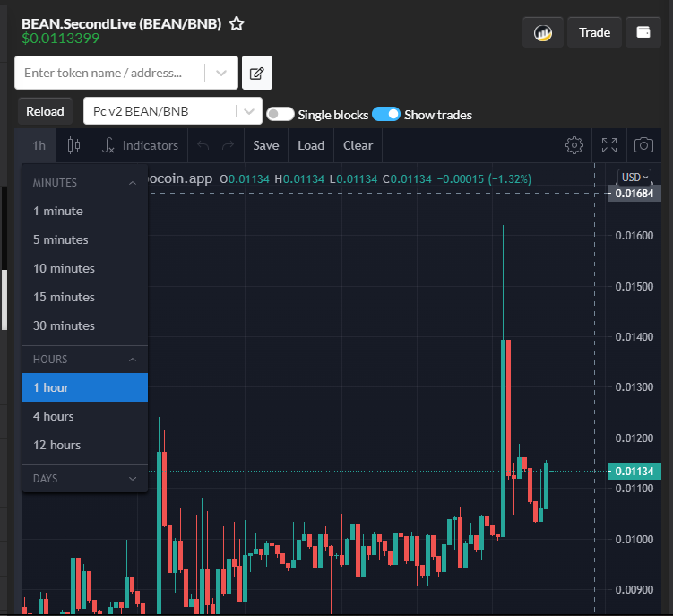The height and width of the screenshot is (616, 673).
Task: Select 5 minutes interval
Action: (85, 239)
